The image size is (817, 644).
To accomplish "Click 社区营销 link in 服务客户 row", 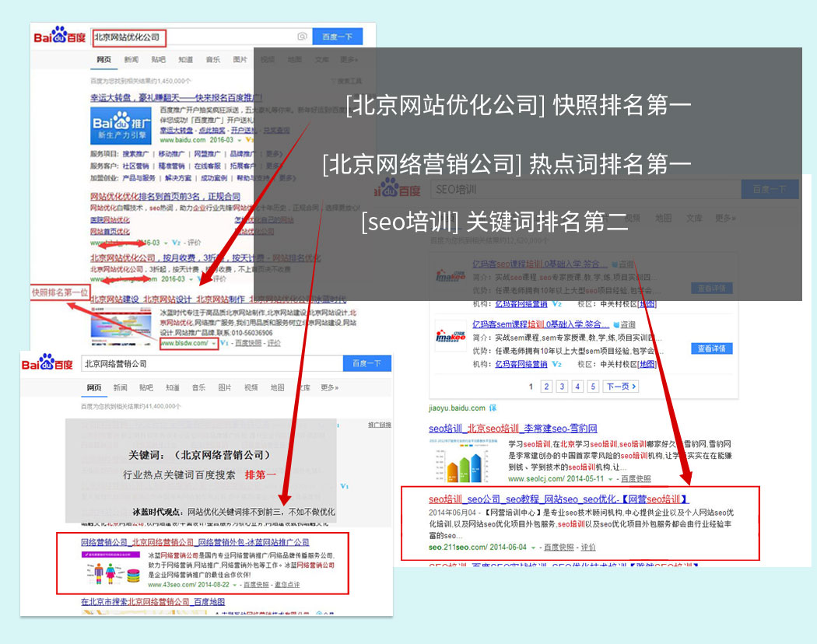I will click(x=135, y=166).
